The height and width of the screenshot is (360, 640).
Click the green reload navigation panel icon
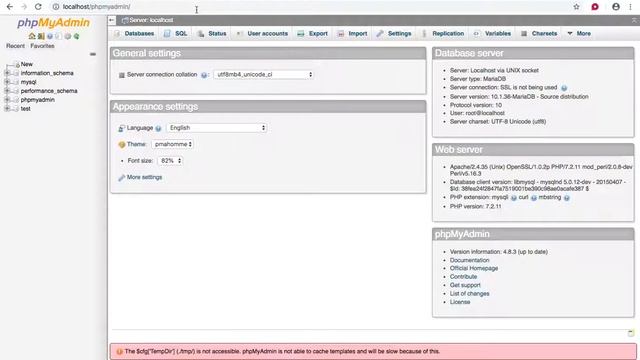click(76, 36)
